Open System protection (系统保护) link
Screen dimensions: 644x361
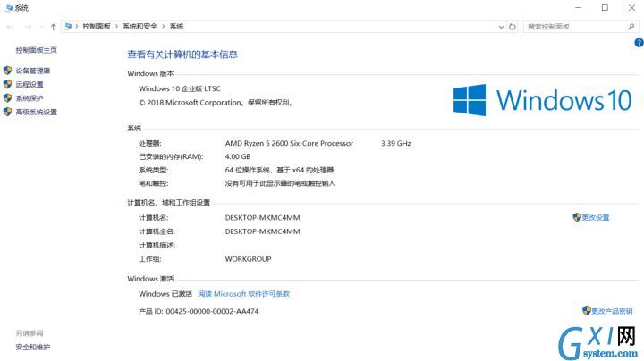coord(30,98)
